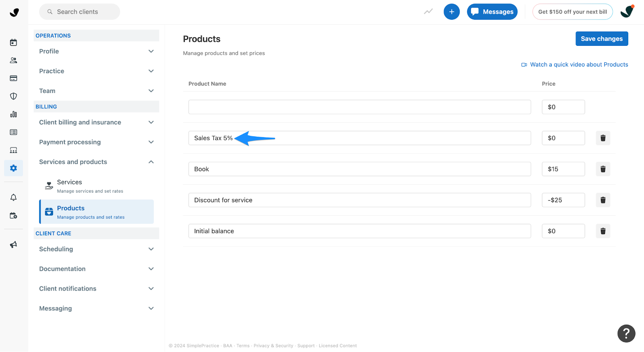The image size is (644, 352).
Task: Open the reminders bell icon in sidebar
Action: [x=13, y=197]
